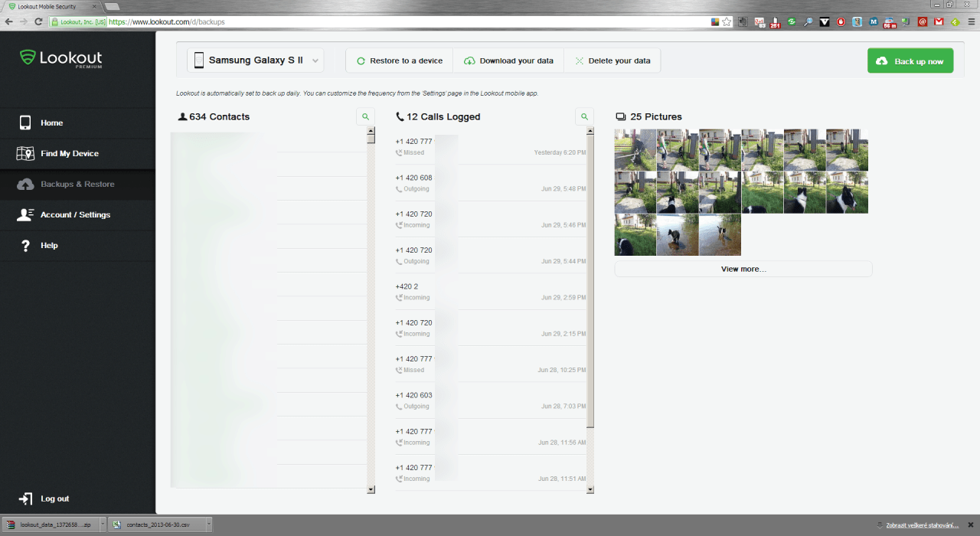This screenshot has width=980, height=536.
Task: Open the Gmail extension icon
Action: (x=938, y=22)
